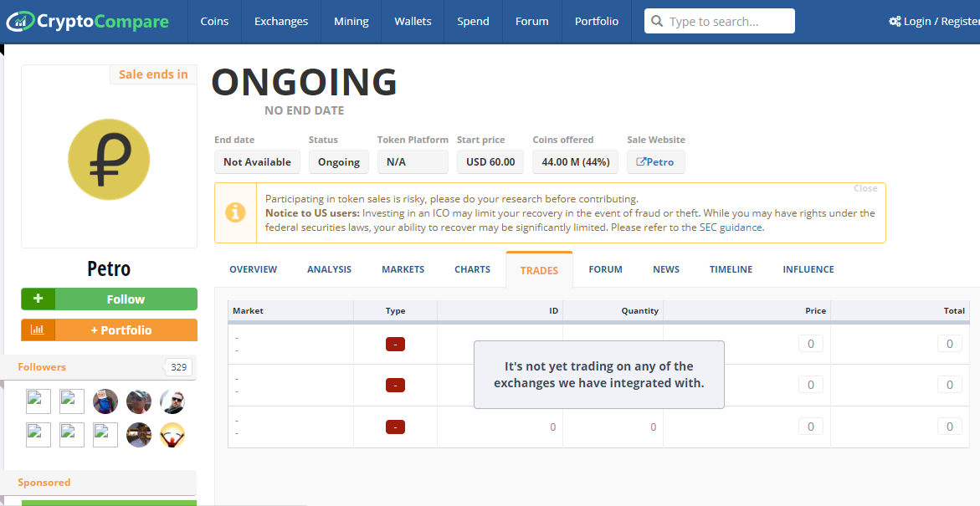This screenshot has height=506, width=980.
Task: Click the magnifier icon in search box
Action: 657,21
